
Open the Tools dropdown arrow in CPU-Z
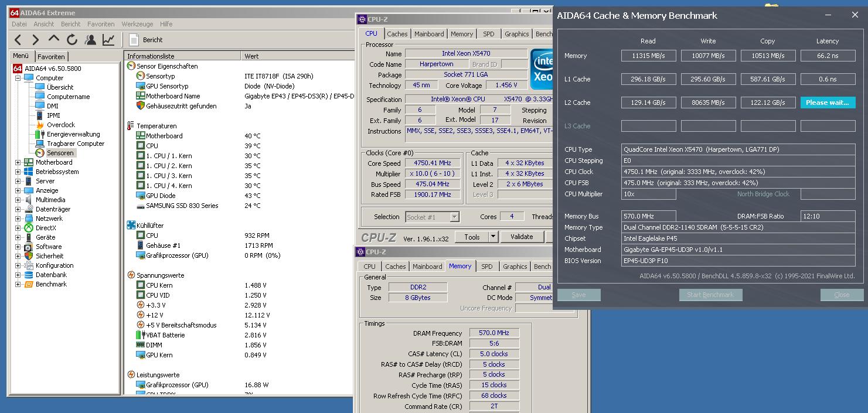point(493,237)
